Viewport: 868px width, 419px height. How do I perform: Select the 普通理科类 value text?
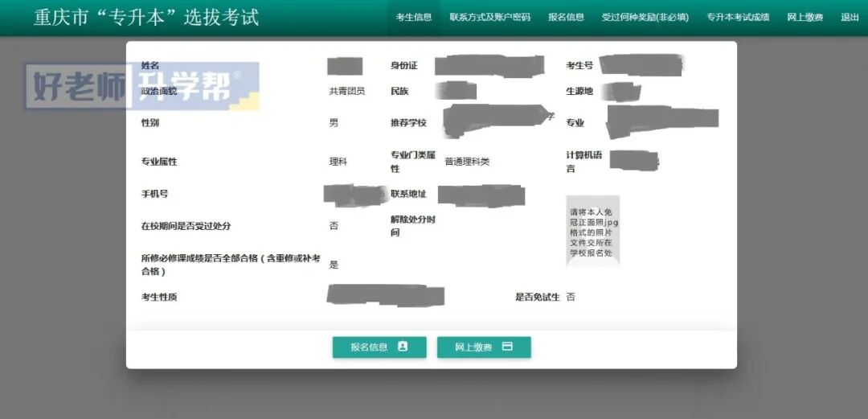pos(467,162)
